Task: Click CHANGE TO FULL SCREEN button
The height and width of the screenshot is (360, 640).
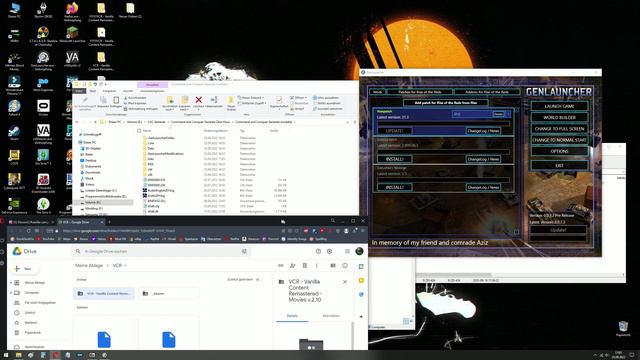Action: pyautogui.click(x=559, y=129)
